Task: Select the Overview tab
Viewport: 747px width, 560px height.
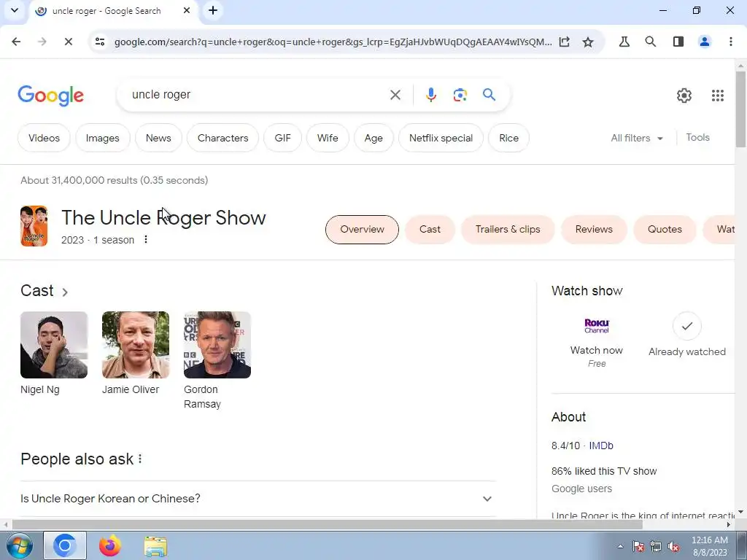Action: pos(362,230)
